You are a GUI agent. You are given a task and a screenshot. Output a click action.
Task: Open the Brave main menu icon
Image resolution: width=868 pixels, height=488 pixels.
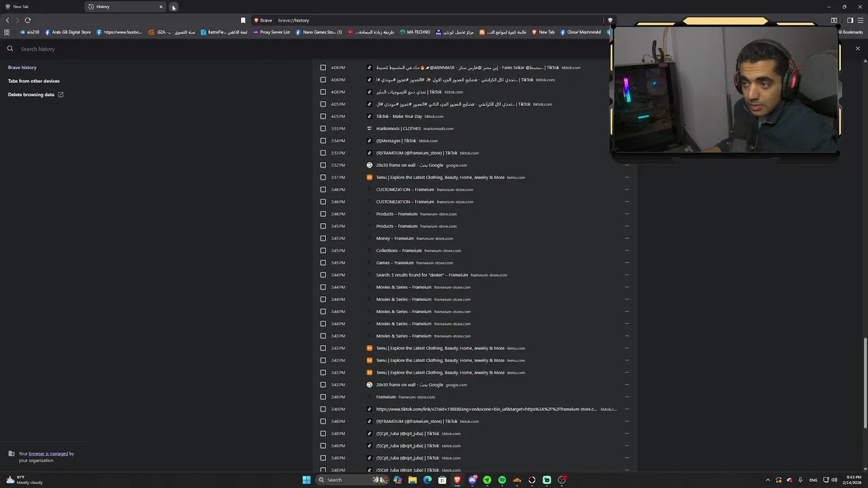click(861, 20)
